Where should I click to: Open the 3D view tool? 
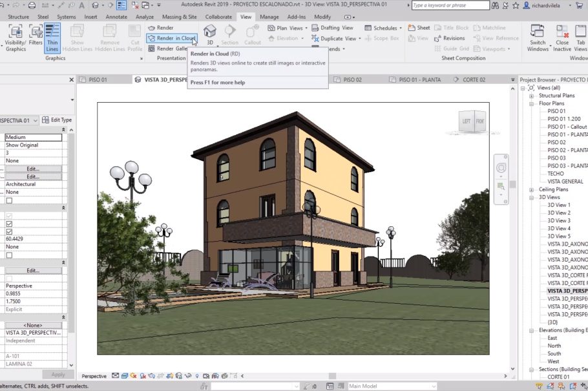click(x=210, y=34)
